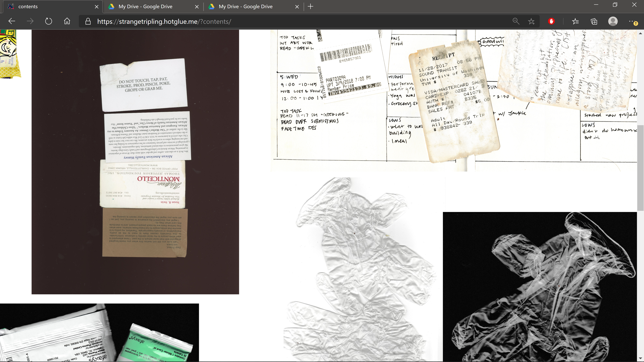Open the browser home page
Viewport: 644px width, 362px height.
click(x=67, y=21)
